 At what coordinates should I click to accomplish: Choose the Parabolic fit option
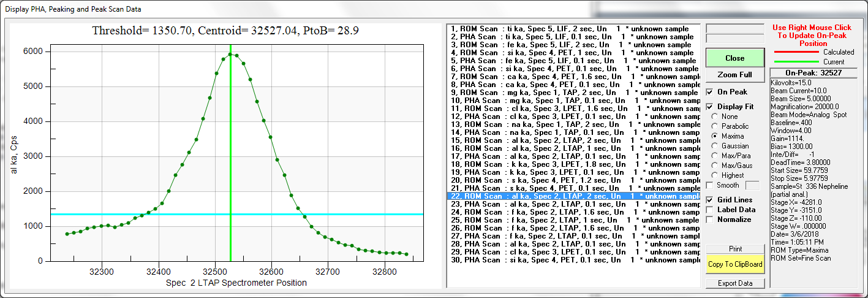click(x=714, y=126)
